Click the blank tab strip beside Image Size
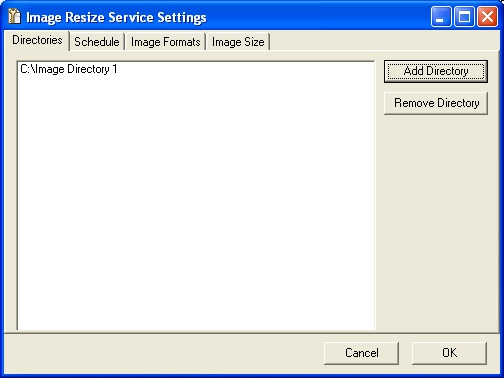 [x=383, y=41]
